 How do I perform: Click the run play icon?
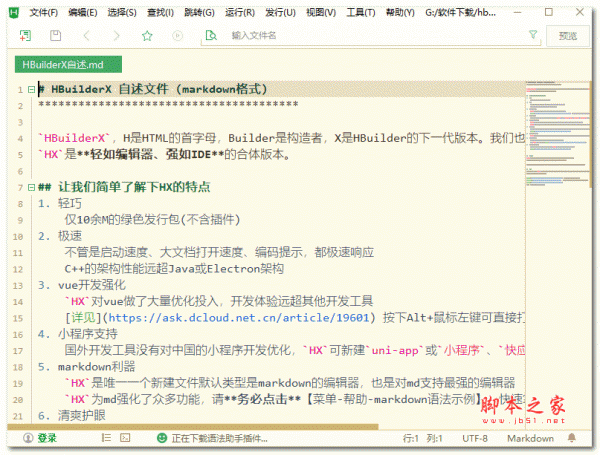pyautogui.click(x=177, y=36)
